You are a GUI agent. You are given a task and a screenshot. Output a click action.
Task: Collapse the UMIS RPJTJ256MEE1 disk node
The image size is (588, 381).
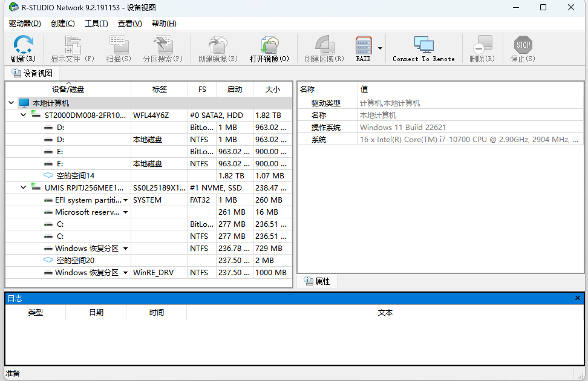point(23,187)
